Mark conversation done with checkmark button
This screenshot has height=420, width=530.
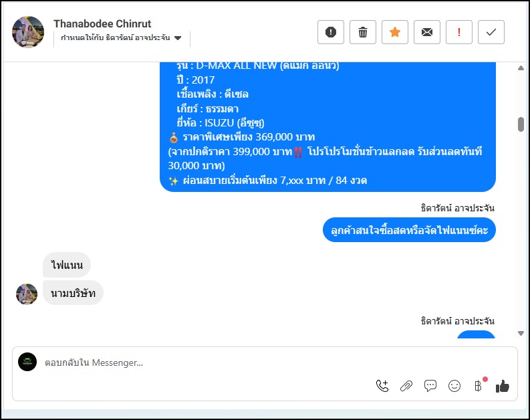pyautogui.click(x=491, y=32)
